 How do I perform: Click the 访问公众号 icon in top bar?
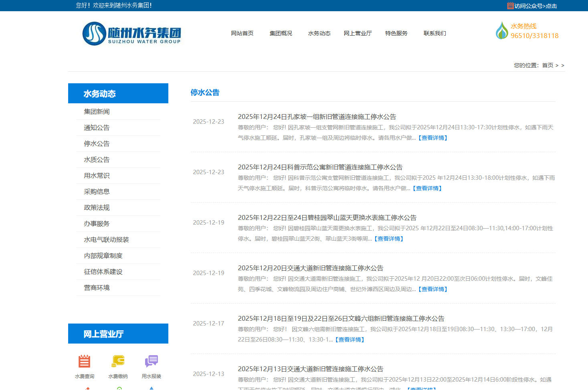pyautogui.click(x=510, y=6)
